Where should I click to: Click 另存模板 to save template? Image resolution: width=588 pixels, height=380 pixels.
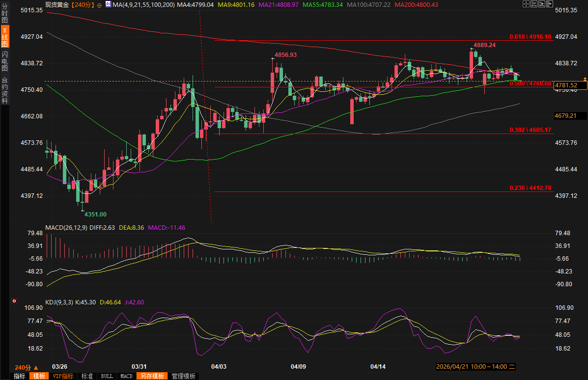point(152,376)
